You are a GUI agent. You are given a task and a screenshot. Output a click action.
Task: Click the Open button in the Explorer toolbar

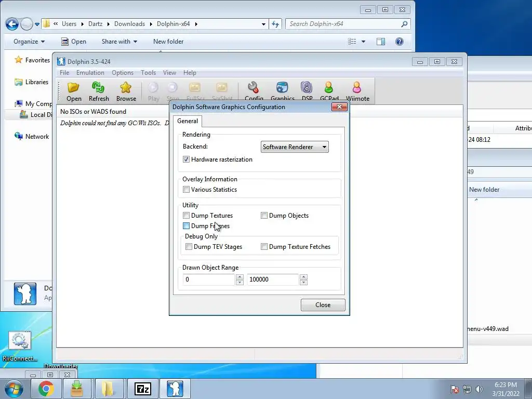coord(74,42)
